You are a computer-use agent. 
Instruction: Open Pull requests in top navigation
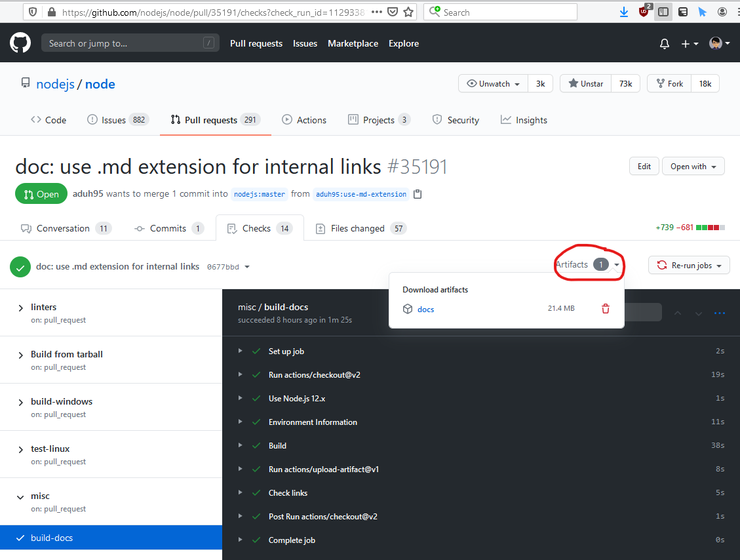tap(256, 43)
